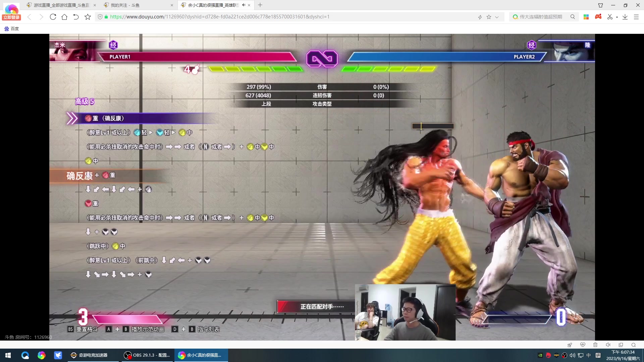
Task: Open the pinned Q browser taskbar icon
Action: [25, 355]
